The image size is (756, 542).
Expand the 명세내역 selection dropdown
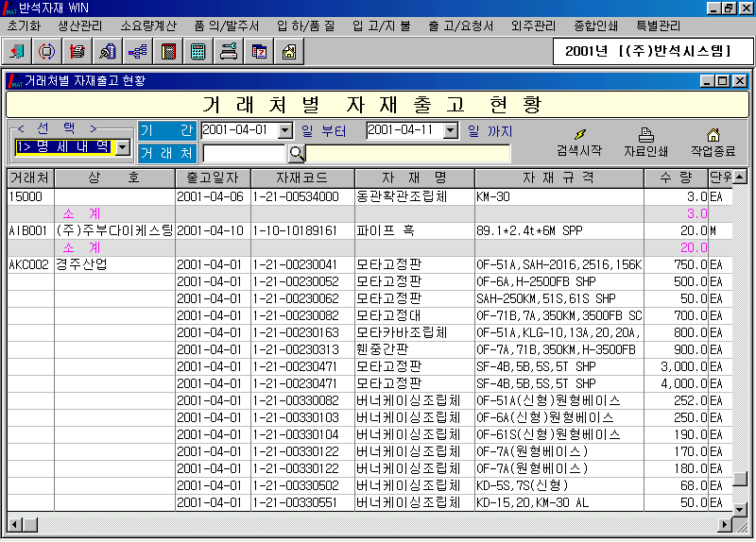click(x=122, y=147)
